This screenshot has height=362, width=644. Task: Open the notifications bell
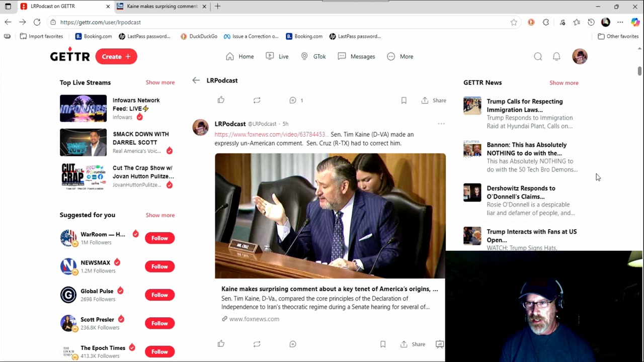click(x=556, y=56)
